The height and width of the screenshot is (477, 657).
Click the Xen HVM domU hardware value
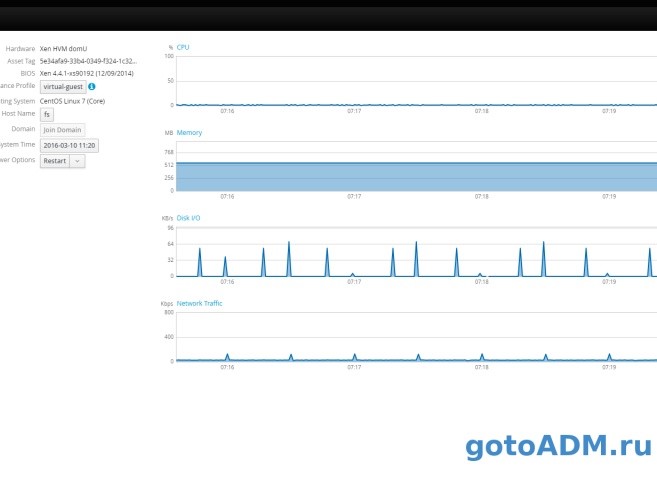63,49
